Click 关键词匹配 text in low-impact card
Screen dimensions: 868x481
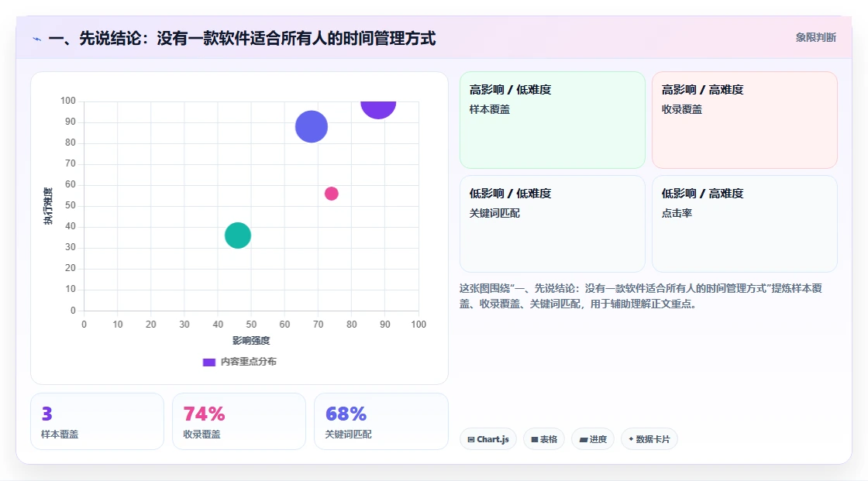494,213
